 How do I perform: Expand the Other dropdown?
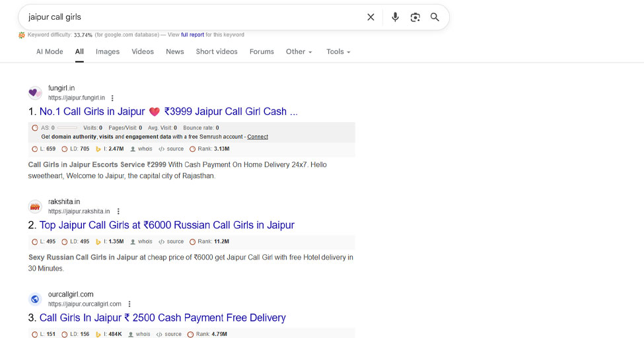299,51
